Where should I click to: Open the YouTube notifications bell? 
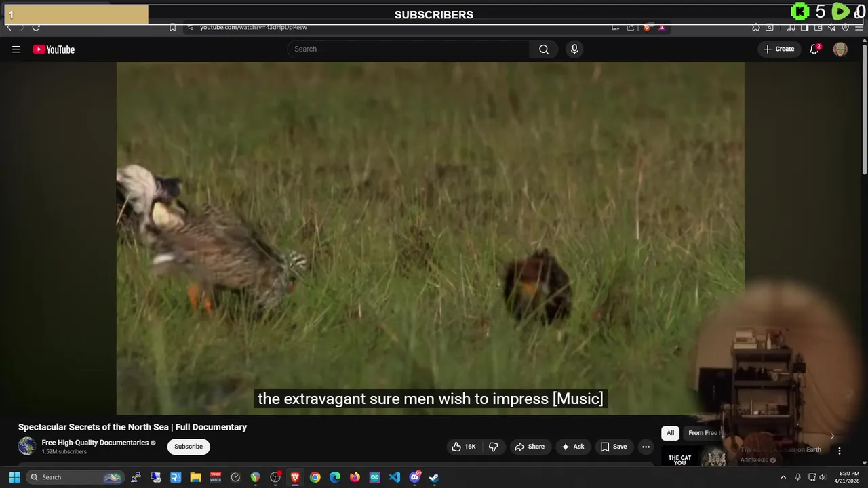[x=814, y=49]
